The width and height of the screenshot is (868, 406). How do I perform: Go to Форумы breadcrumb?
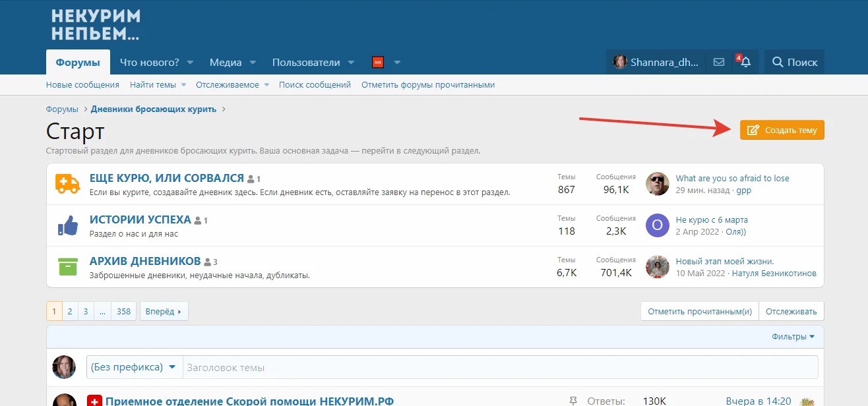click(x=62, y=109)
